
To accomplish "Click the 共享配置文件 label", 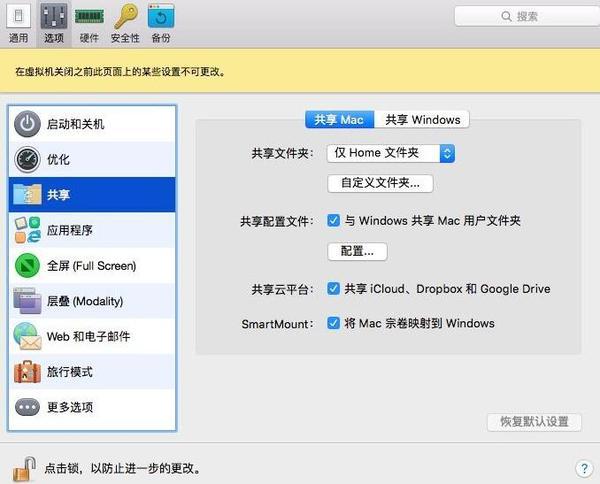I will [x=277, y=222].
